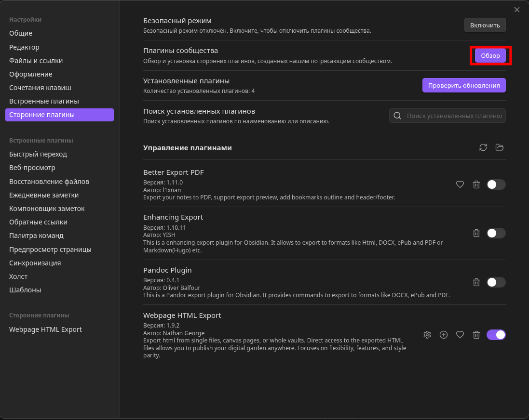Click the reload plugins icon
The image size is (529, 420).
coord(483,147)
